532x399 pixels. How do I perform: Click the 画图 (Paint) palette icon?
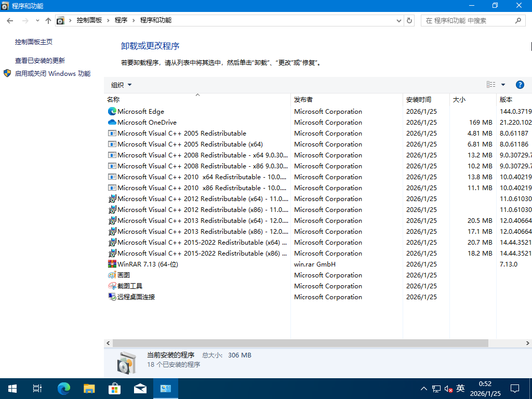coord(111,275)
